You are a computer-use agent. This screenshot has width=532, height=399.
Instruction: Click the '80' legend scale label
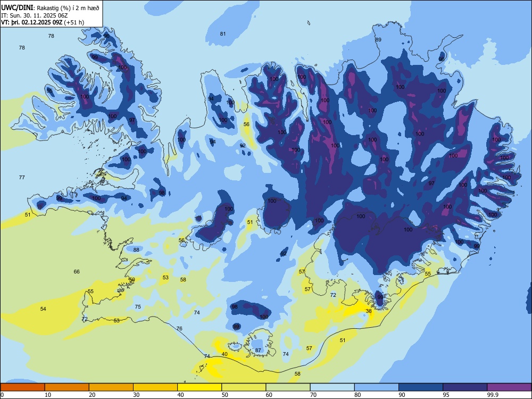358,395
